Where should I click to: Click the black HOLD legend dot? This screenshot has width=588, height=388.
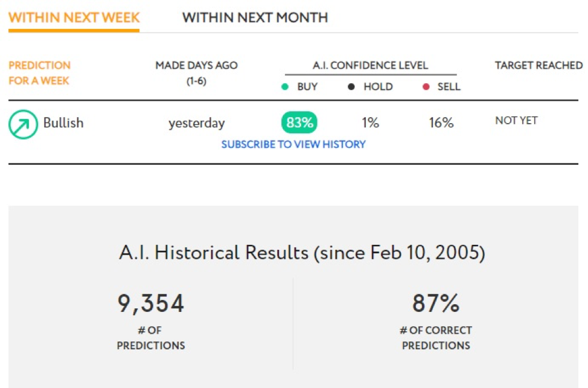(x=351, y=87)
